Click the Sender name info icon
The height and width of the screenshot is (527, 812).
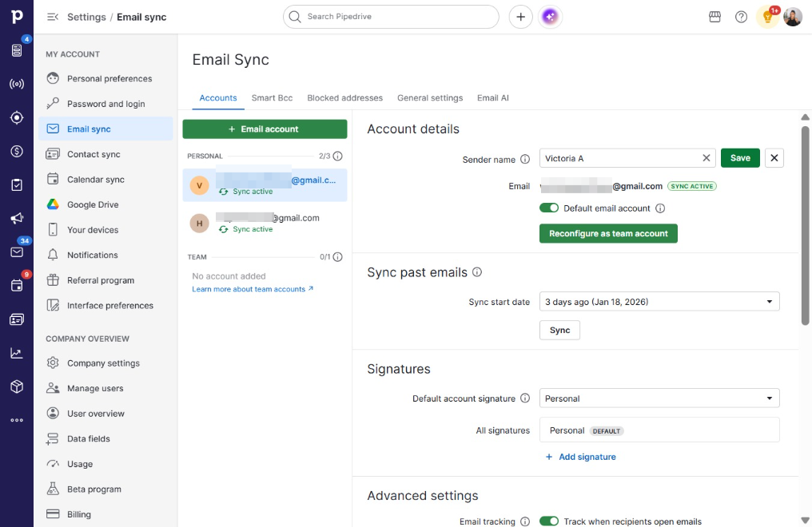point(525,159)
